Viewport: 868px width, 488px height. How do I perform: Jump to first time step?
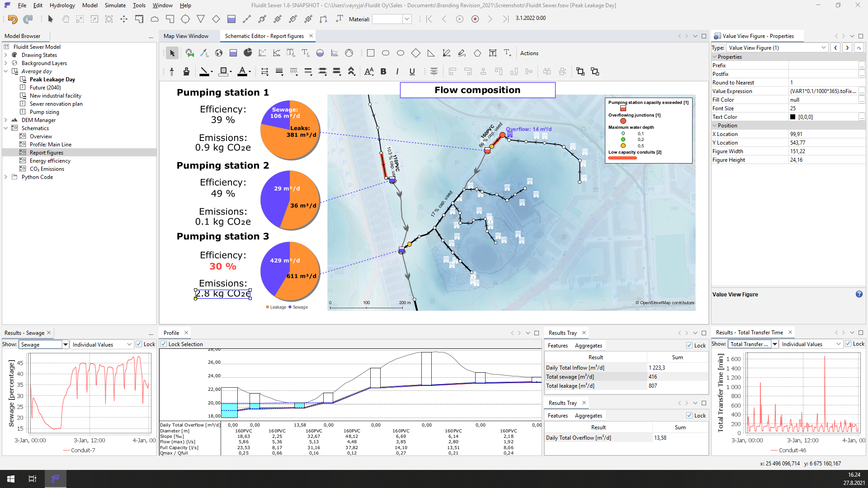pyautogui.click(x=429, y=19)
